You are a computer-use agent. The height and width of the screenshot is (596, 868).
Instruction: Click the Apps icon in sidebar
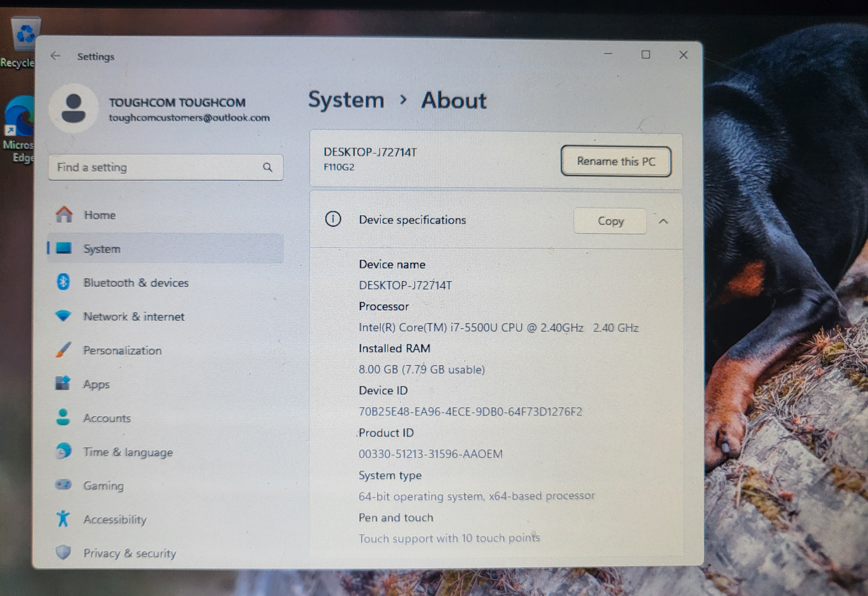tap(63, 383)
